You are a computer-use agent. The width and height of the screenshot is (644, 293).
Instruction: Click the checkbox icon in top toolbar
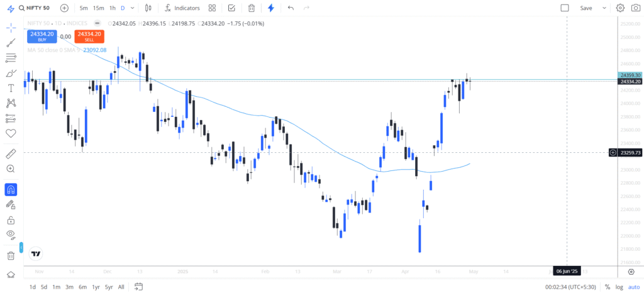coord(231,8)
